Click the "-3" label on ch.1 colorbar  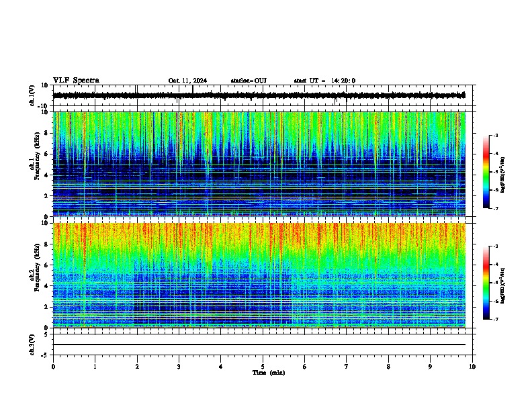tap(495, 135)
